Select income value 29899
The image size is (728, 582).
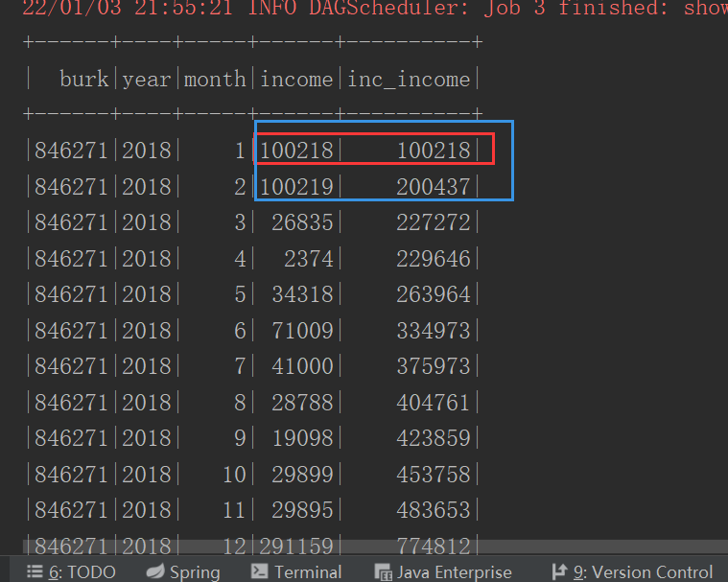click(x=303, y=475)
